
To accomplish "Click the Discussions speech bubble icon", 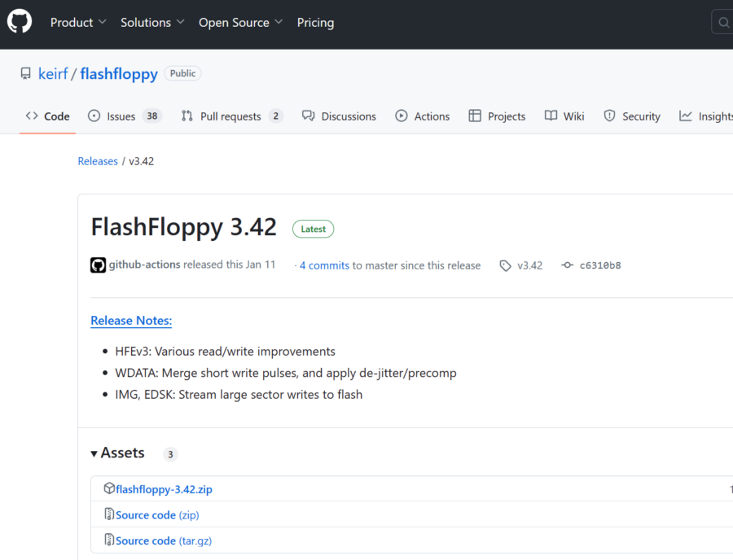I will (x=308, y=116).
